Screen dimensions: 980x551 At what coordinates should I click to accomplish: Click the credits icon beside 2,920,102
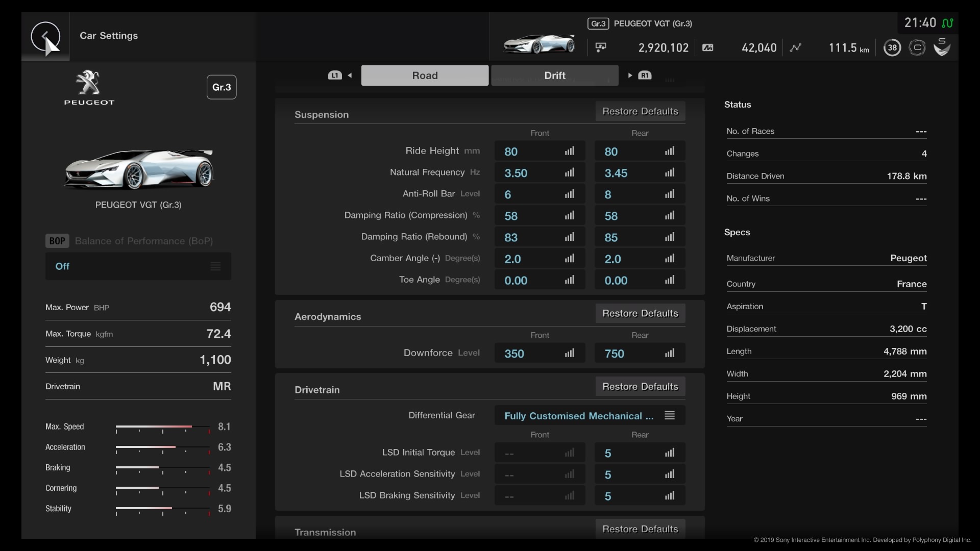pos(601,47)
